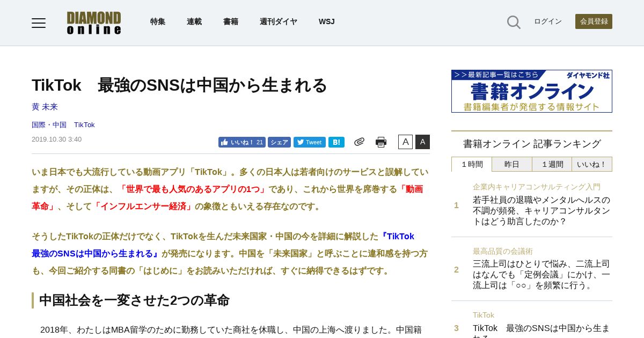Screen dimensions: 644x338
Task: Click the article date 2019.10.30 3:40
Action: [57, 139]
